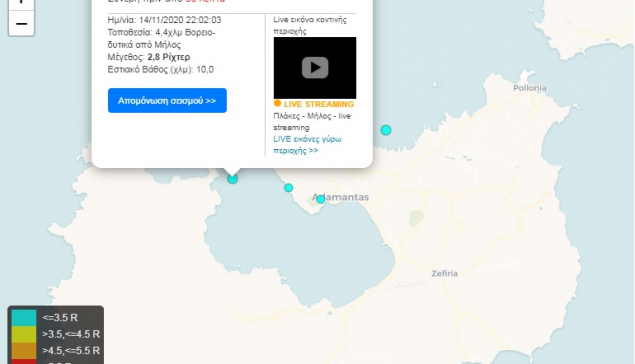Image resolution: width=635 pixels, height=364 pixels.
Task: Click the orange LIVE STREAMING dot indicator
Action: (x=277, y=103)
